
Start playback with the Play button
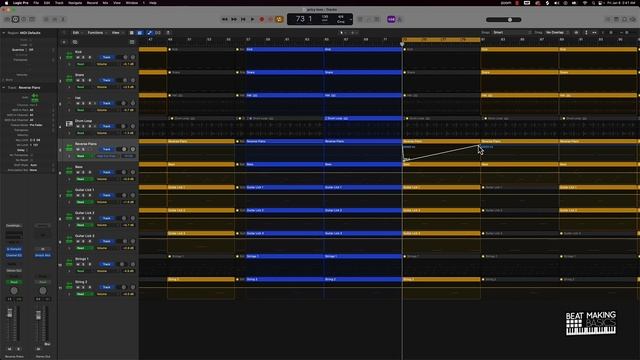[253, 19]
